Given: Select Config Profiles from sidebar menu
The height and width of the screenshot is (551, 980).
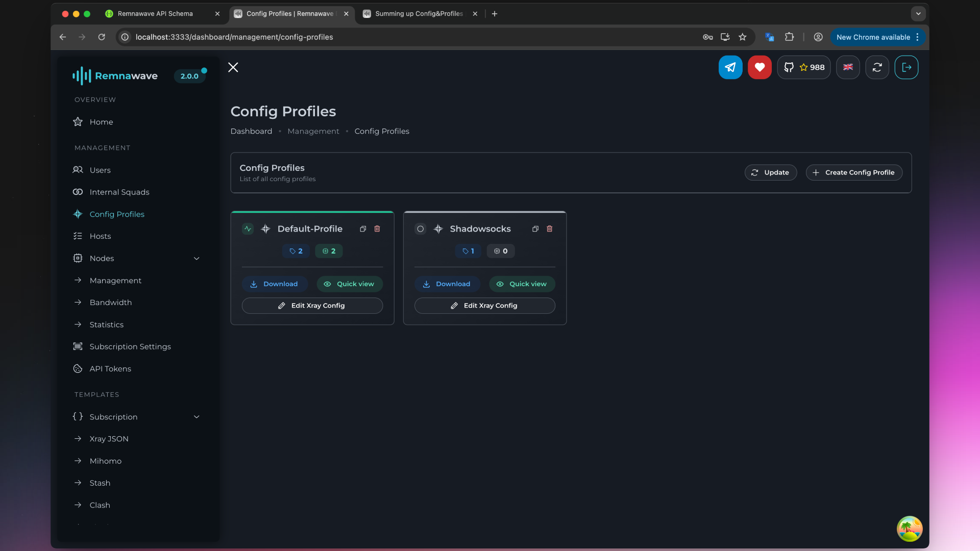Looking at the screenshot, I should tap(116, 214).
